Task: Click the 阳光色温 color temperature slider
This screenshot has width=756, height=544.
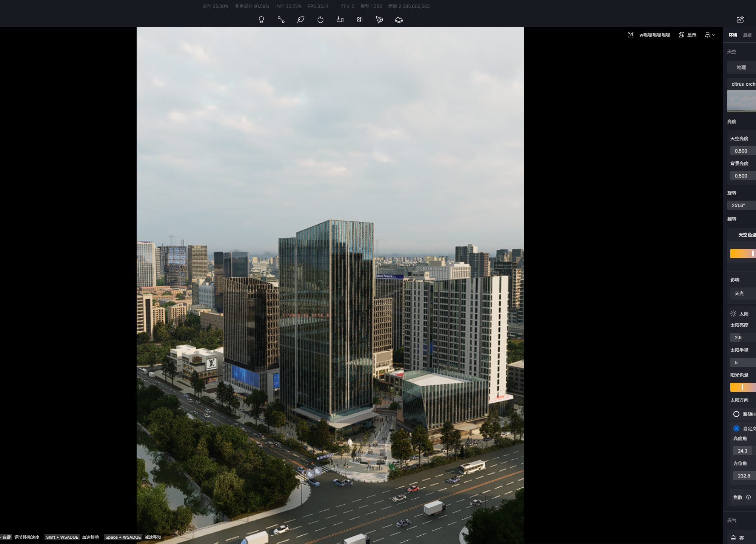Action: pyautogui.click(x=743, y=387)
